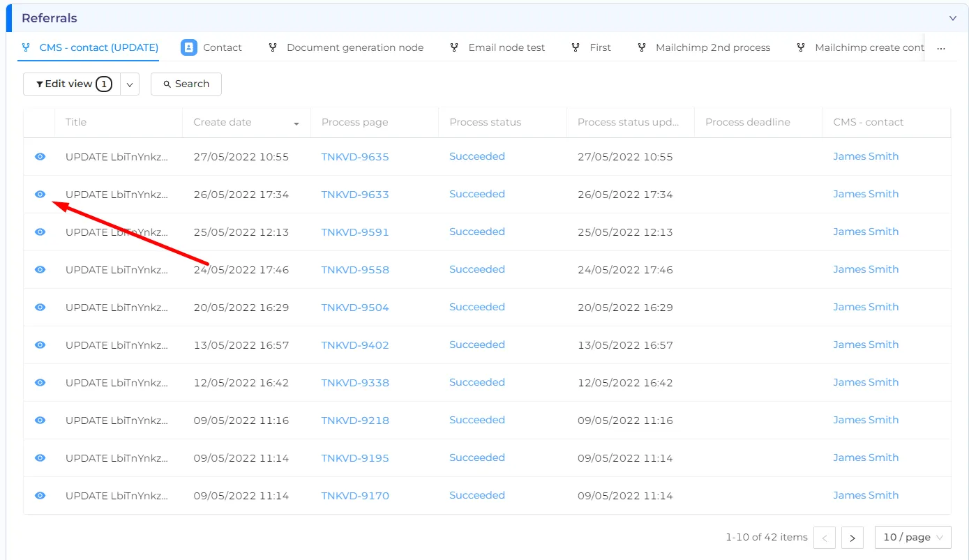Viewport: 969px width, 560px height.
Task: Open the TNKVD-9402 process page link
Action: 355,345
